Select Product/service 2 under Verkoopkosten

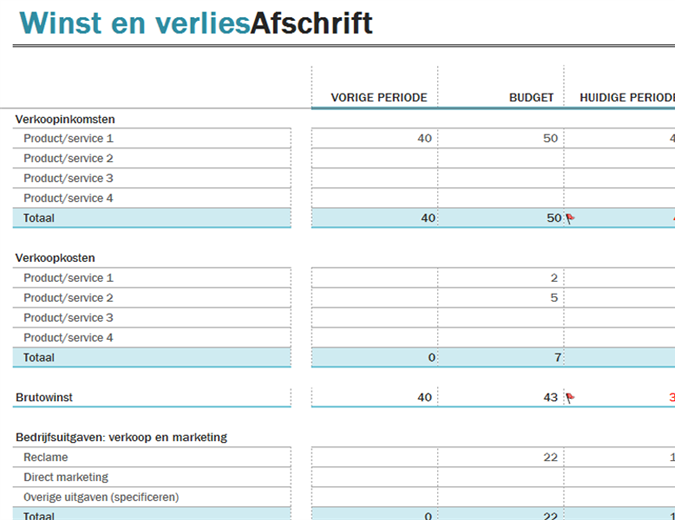(x=68, y=298)
